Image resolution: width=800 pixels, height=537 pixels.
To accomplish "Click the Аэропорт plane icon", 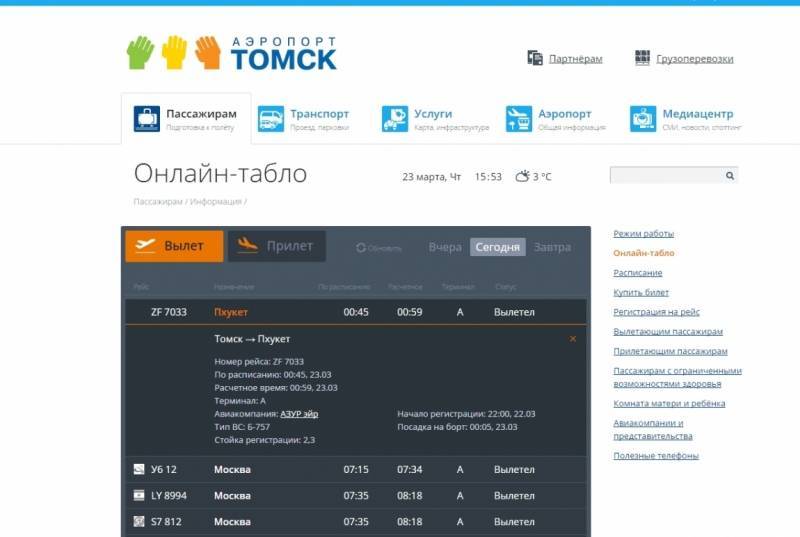I will (519, 119).
